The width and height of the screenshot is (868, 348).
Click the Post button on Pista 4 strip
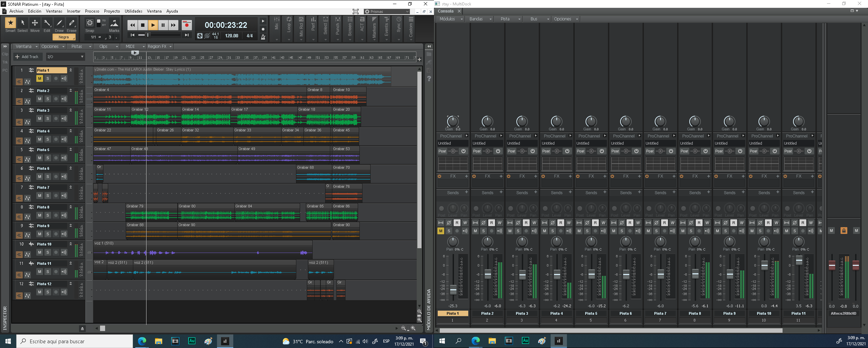point(546,151)
